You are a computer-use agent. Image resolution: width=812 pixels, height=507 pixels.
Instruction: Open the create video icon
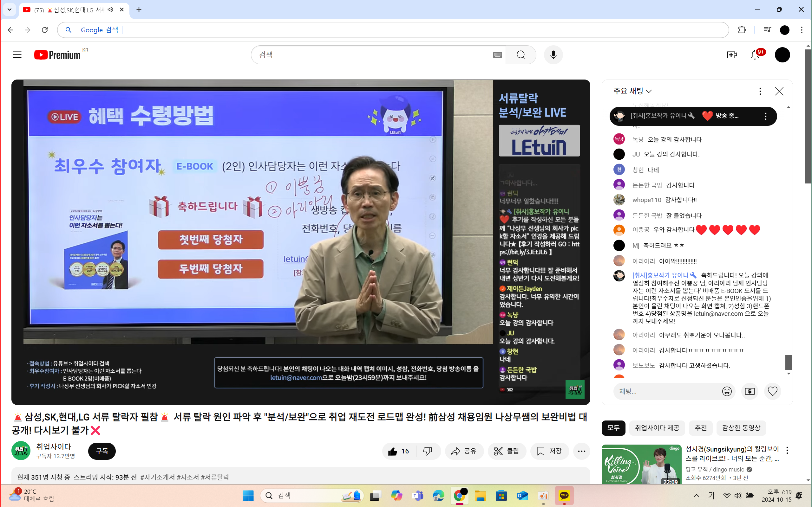point(732,55)
